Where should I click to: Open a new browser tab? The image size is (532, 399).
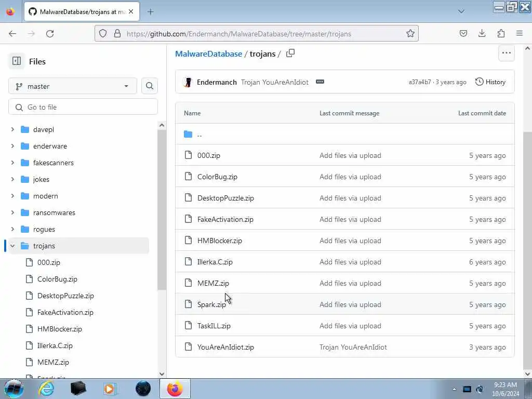coord(151,12)
